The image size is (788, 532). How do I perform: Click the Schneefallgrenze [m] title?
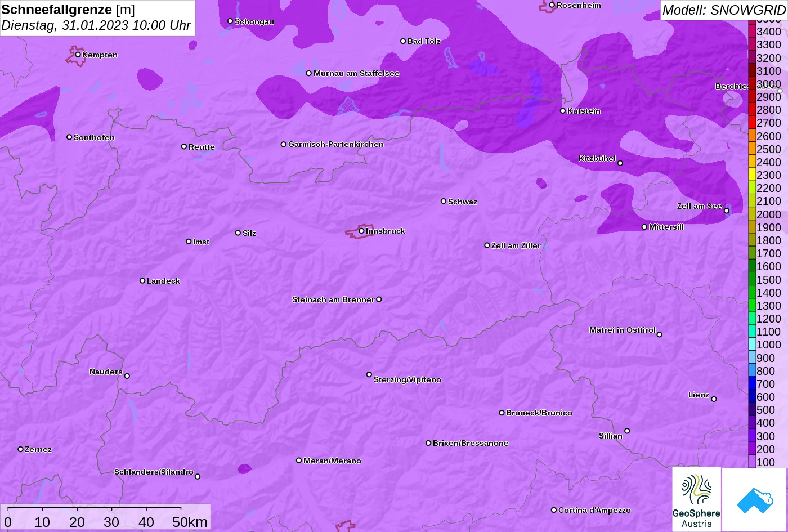click(68, 10)
